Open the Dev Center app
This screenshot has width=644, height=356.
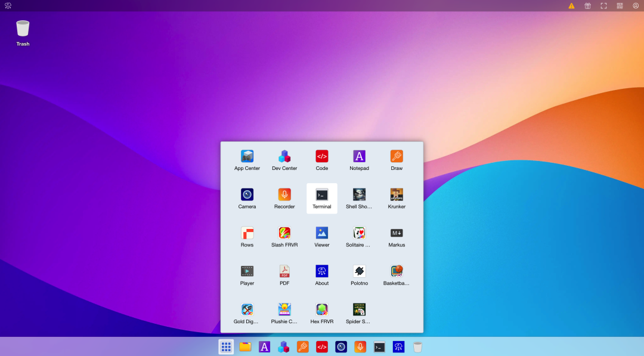pos(284,156)
